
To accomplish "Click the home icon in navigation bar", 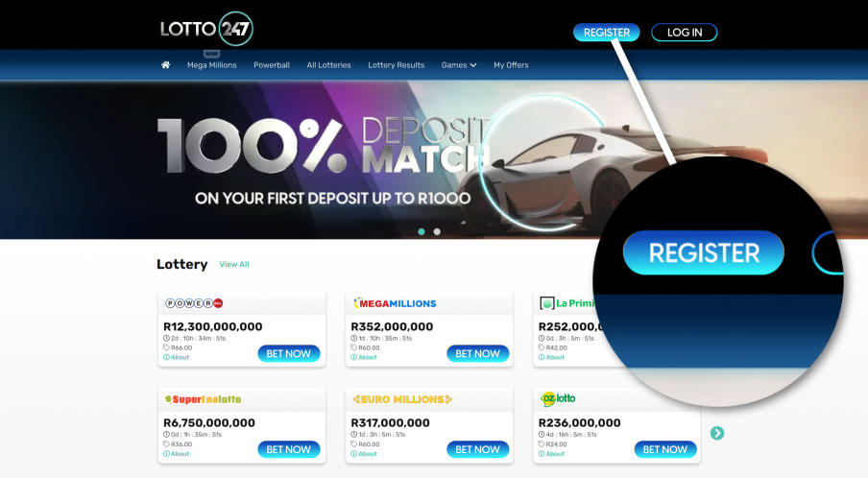I will [x=165, y=64].
